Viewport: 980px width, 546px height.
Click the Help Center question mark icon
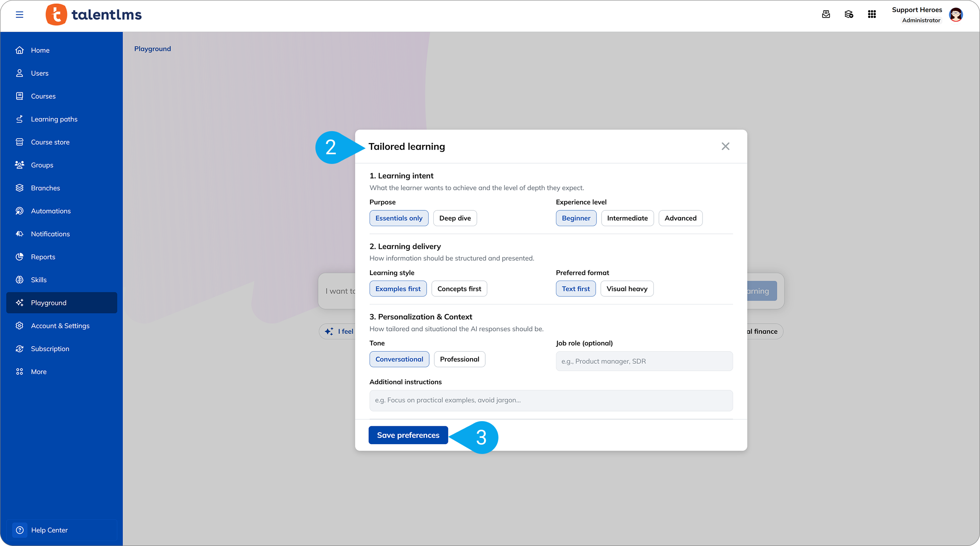[x=20, y=530]
